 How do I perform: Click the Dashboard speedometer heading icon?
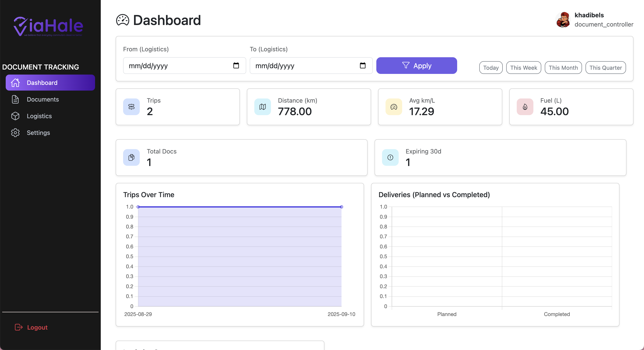pos(122,20)
